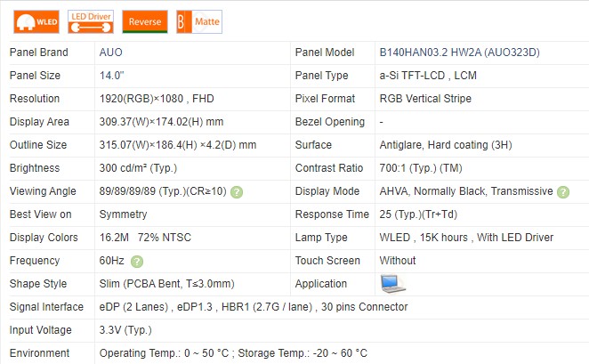589x364 pixels.
Task: Select the Input Voltage label
Action: (x=41, y=330)
